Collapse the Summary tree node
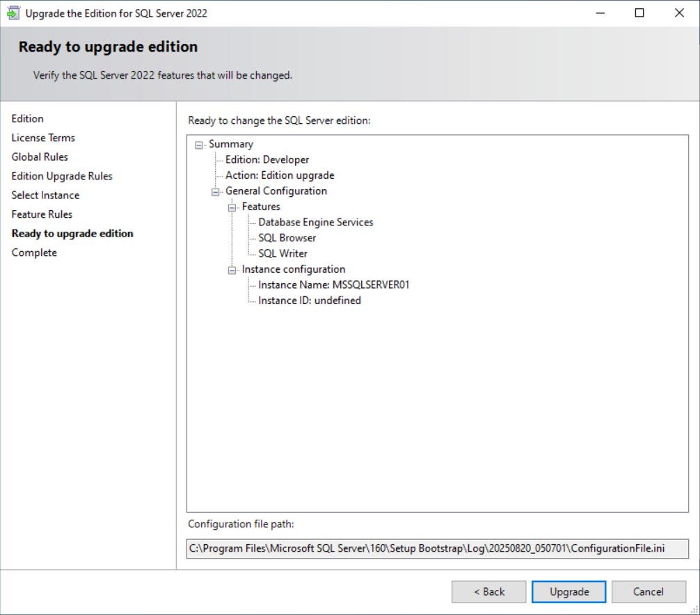Image resolution: width=700 pixels, height=615 pixels. coord(199,145)
